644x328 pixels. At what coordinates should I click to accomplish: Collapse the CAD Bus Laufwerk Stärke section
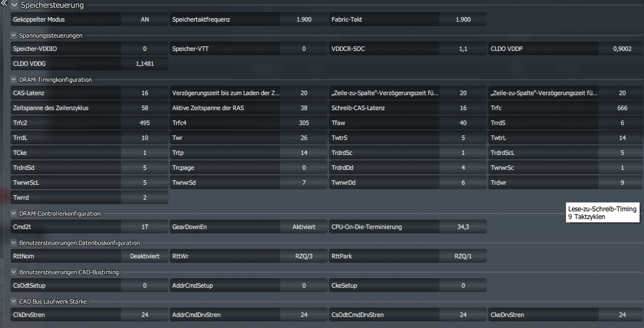point(14,301)
